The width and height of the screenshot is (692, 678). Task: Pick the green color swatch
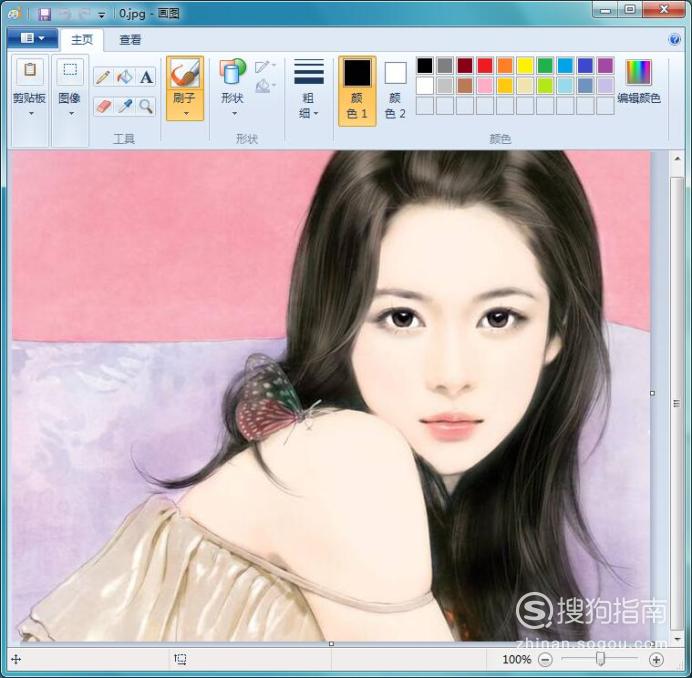tap(545, 66)
